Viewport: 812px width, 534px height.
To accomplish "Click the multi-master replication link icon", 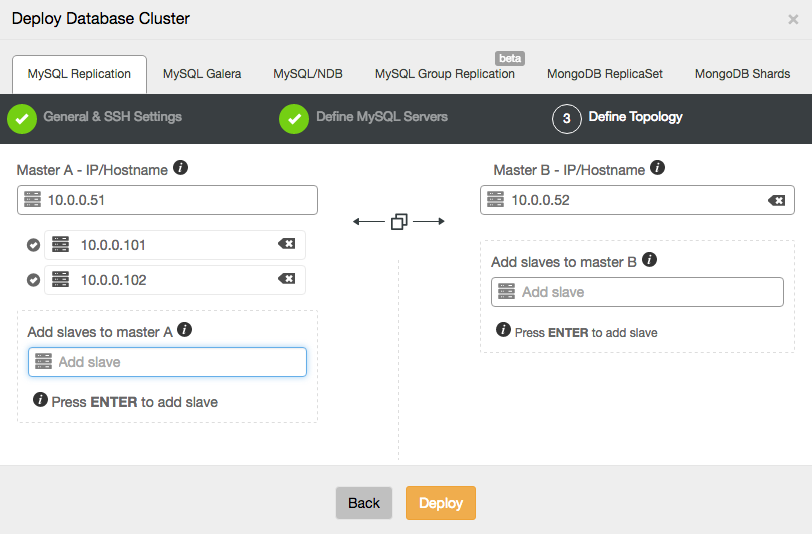I will tap(399, 222).
